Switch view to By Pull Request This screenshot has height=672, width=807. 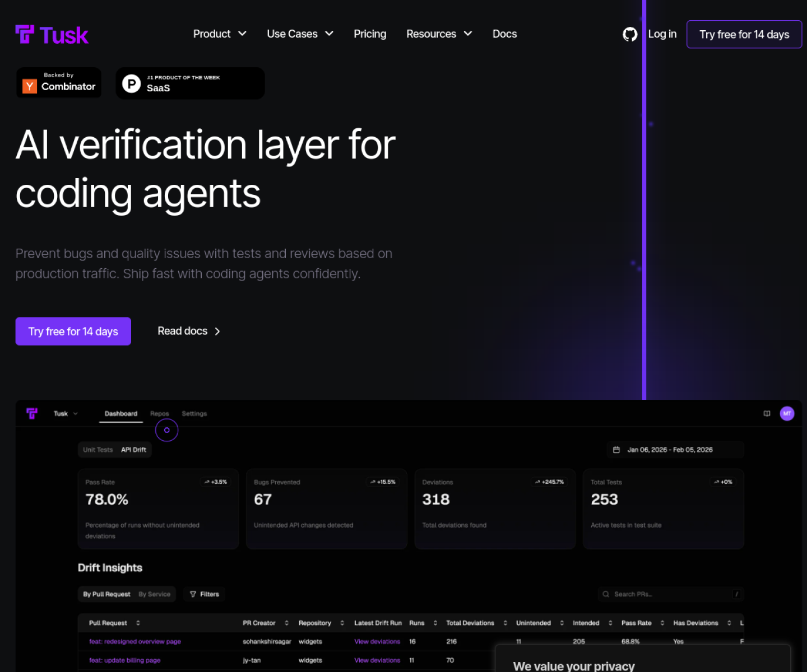coord(106,594)
